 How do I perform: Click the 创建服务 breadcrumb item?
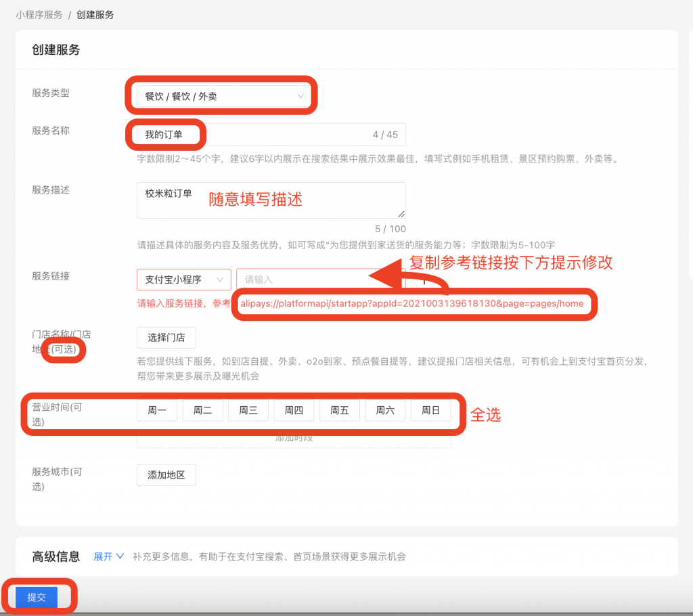[95, 14]
